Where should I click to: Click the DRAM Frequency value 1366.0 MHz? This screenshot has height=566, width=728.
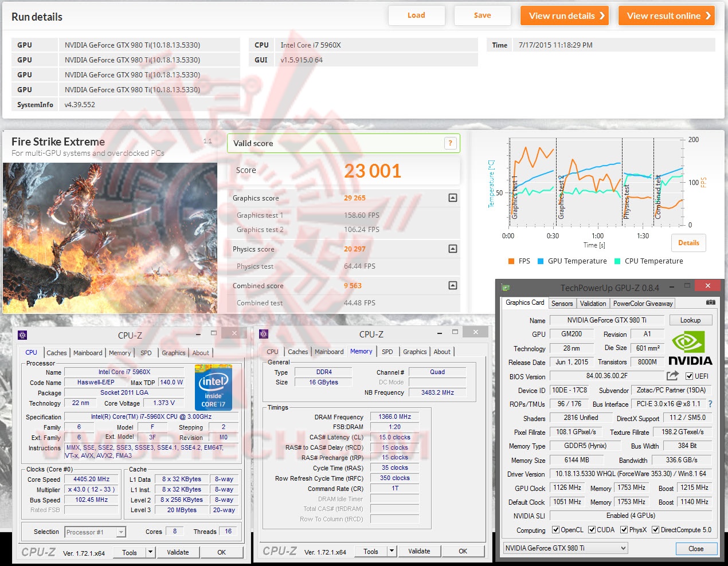coord(394,416)
